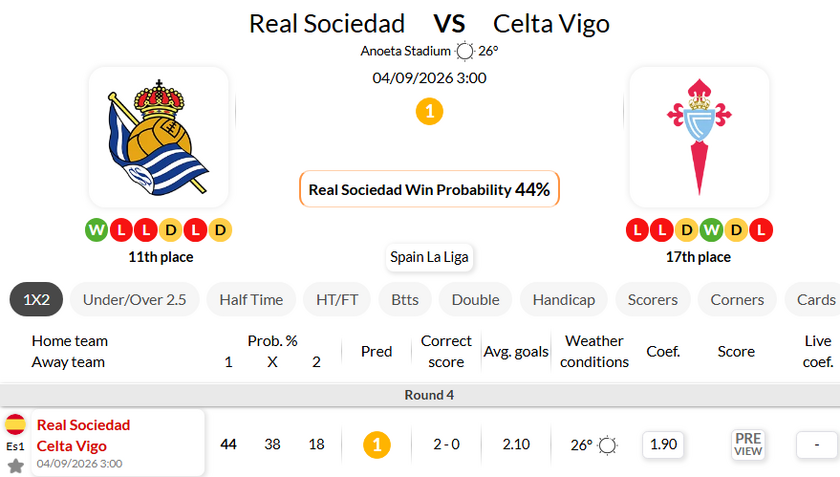Open the Spain La Liga league link
Viewport: 840px width, 477px height.
429,257
